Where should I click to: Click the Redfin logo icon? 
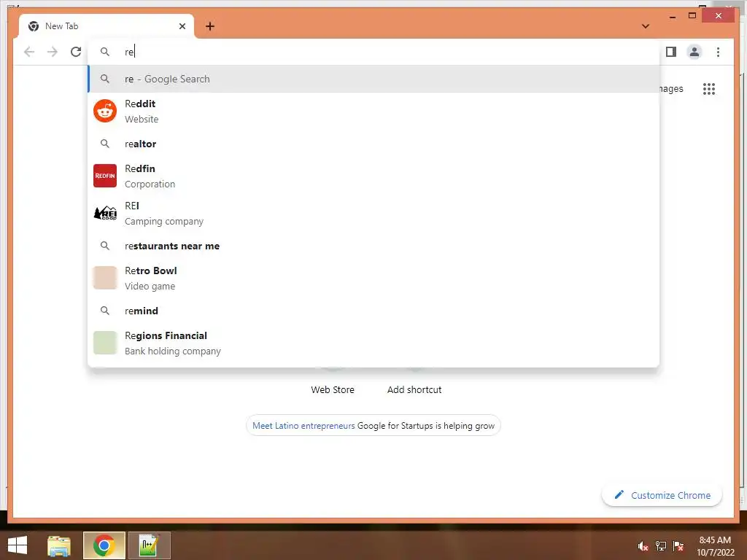click(105, 176)
